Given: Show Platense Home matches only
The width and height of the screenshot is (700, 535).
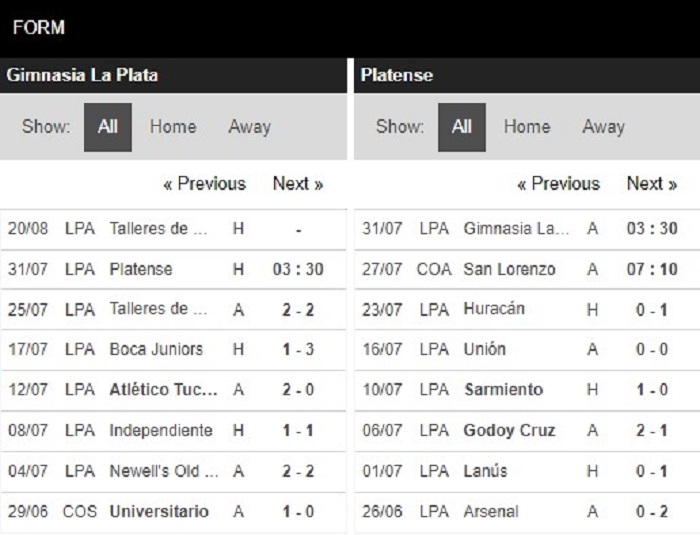Looking at the screenshot, I should click(x=527, y=127).
